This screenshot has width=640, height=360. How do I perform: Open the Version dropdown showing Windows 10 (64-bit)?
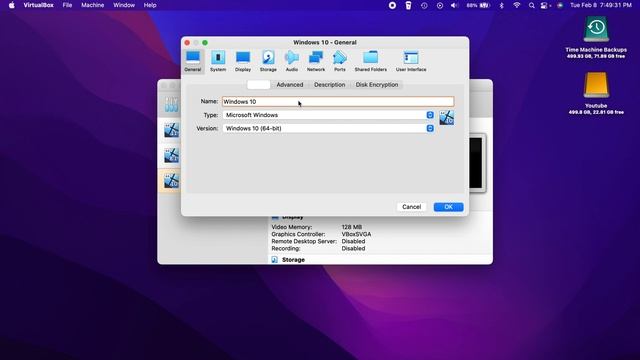click(x=328, y=128)
